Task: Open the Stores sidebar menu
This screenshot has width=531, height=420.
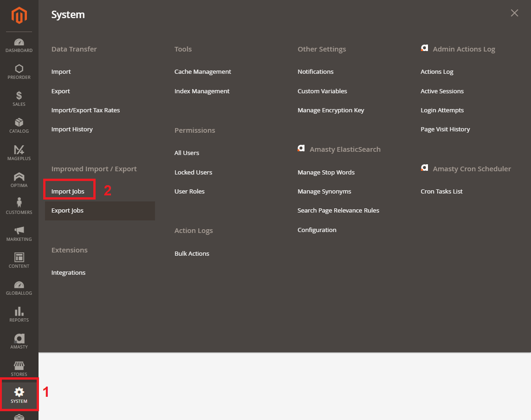Action: coord(19,368)
